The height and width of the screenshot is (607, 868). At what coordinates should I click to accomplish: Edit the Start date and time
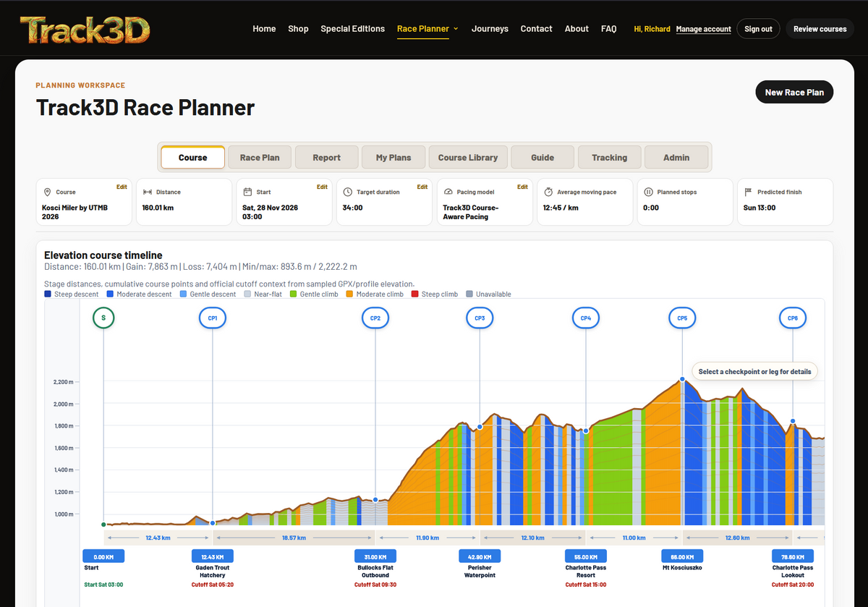coord(322,187)
